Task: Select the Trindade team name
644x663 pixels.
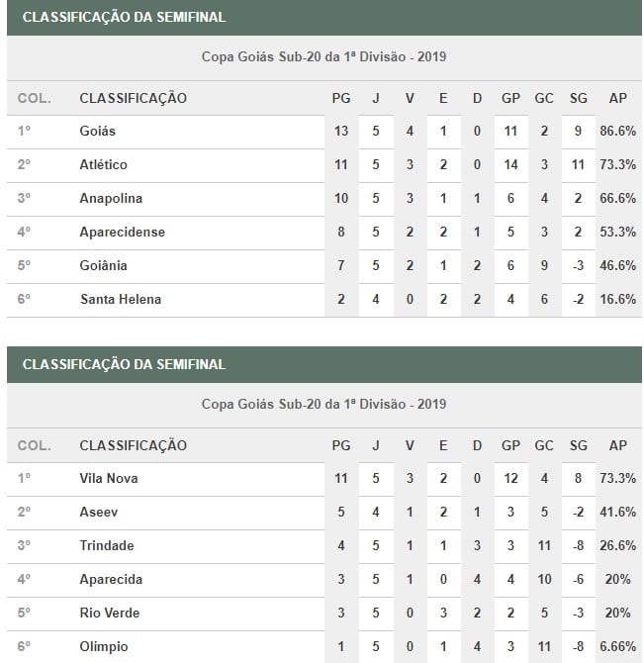Action: coord(107,545)
